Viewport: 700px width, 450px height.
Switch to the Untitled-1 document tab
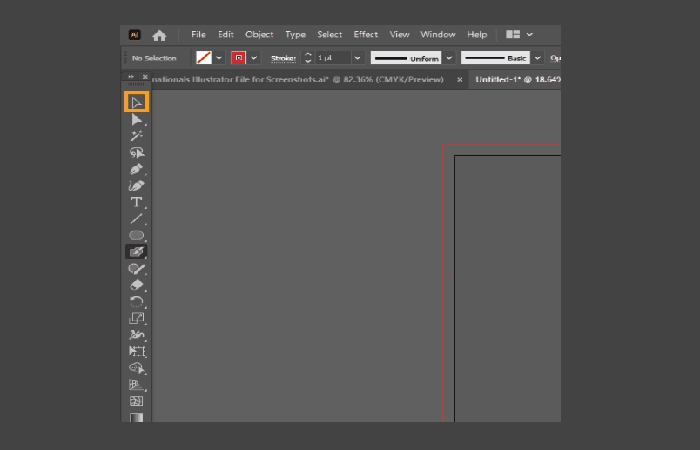point(517,80)
